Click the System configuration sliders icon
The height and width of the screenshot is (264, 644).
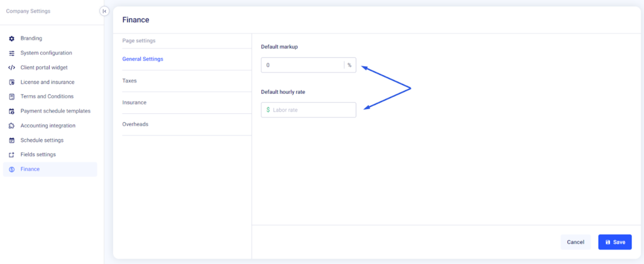coord(11,53)
